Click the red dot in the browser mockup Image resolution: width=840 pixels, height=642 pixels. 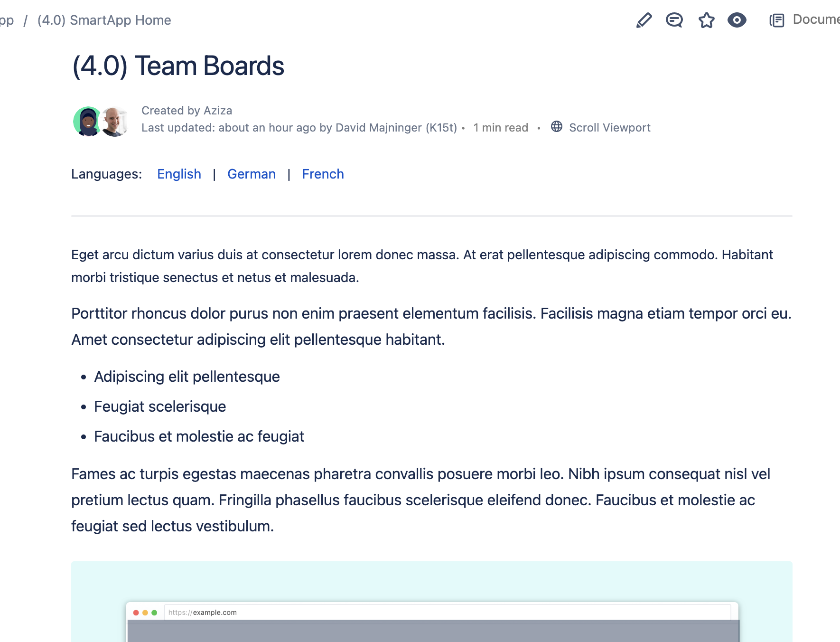coord(137,613)
